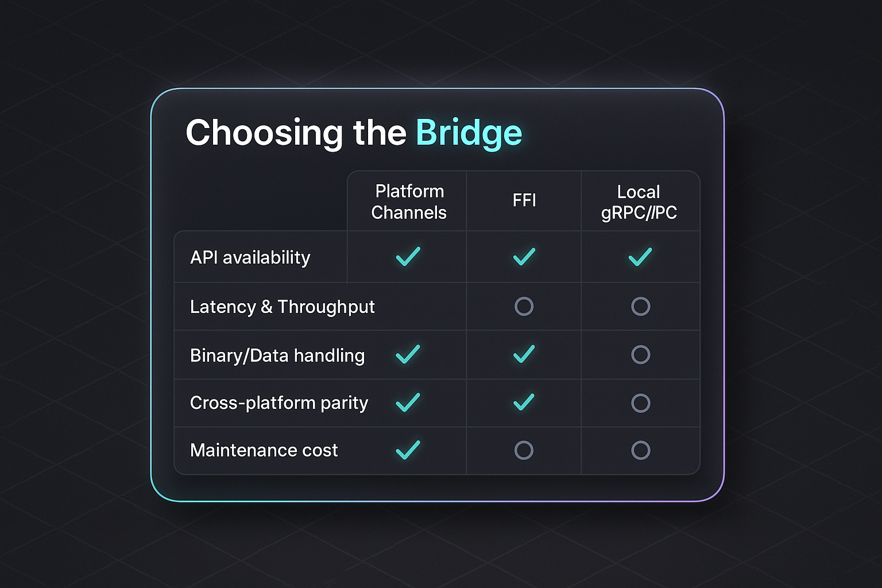The image size is (882, 588).
Task: Click the Latency & Throughput row label
Action: point(283,307)
